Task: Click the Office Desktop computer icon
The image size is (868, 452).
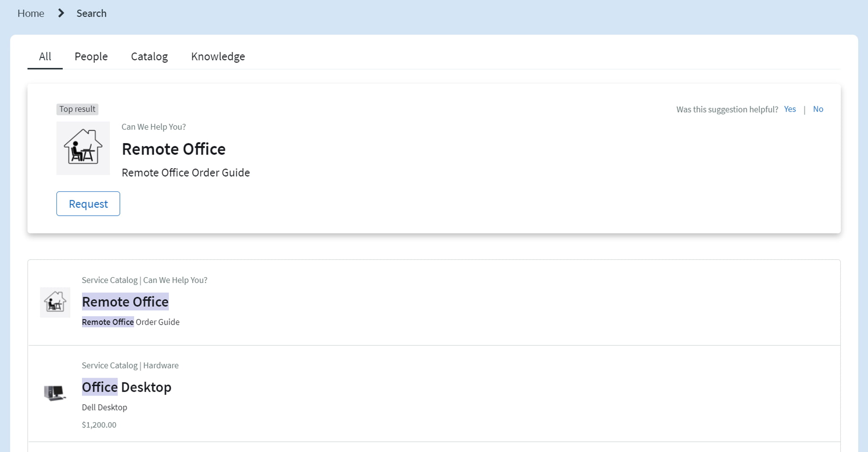Action: (x=55, y=393)
